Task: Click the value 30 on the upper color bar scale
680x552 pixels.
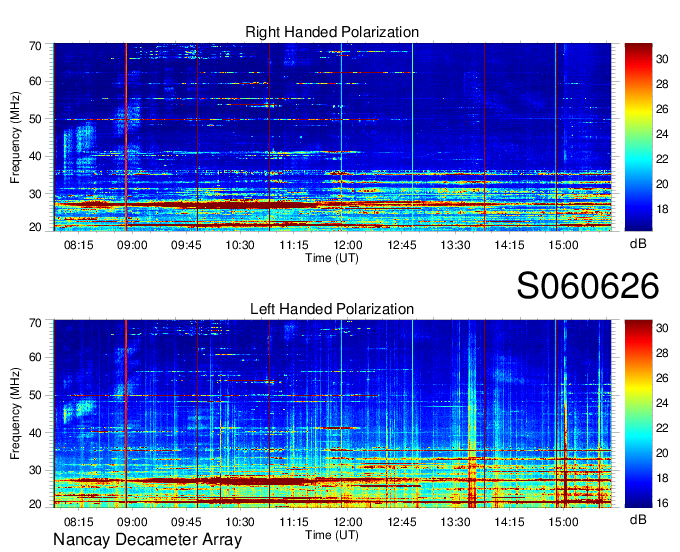Action: 662,59
